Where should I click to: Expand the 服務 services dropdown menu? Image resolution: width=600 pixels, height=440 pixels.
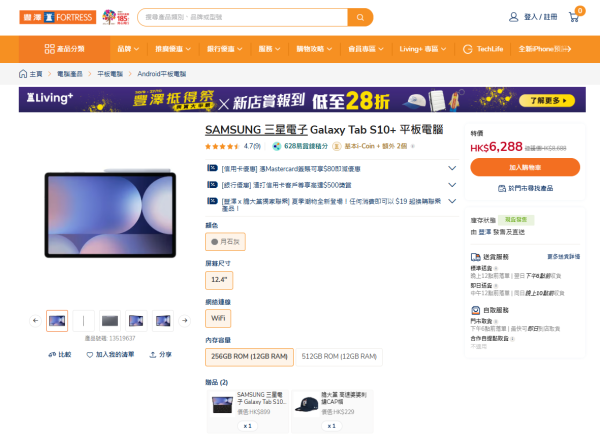pos(269,49)
